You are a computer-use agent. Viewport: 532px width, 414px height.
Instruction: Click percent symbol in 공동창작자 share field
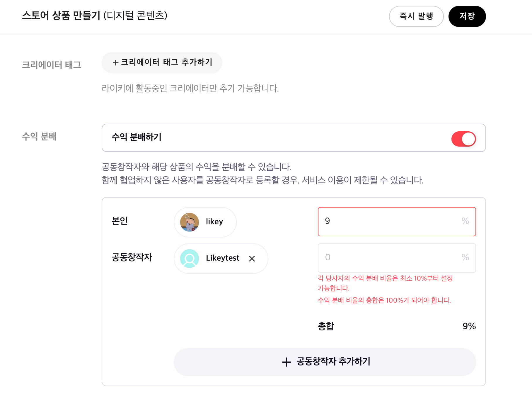coord(465,257)
